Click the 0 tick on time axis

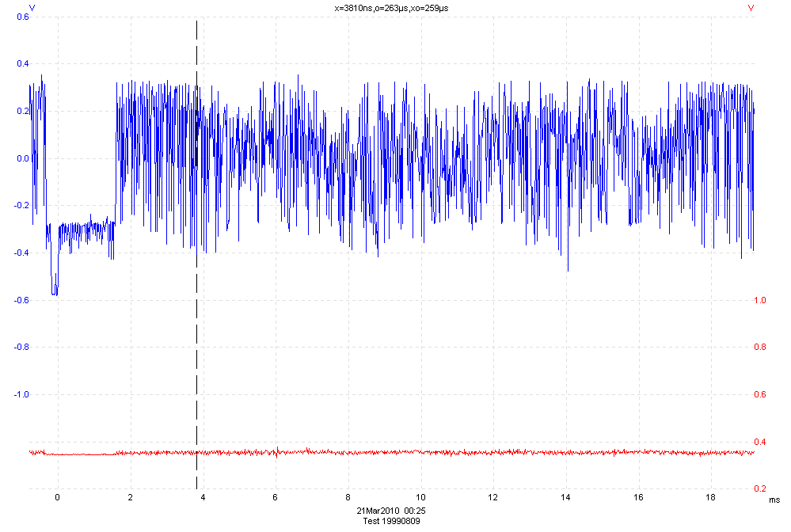coord(57,497)
